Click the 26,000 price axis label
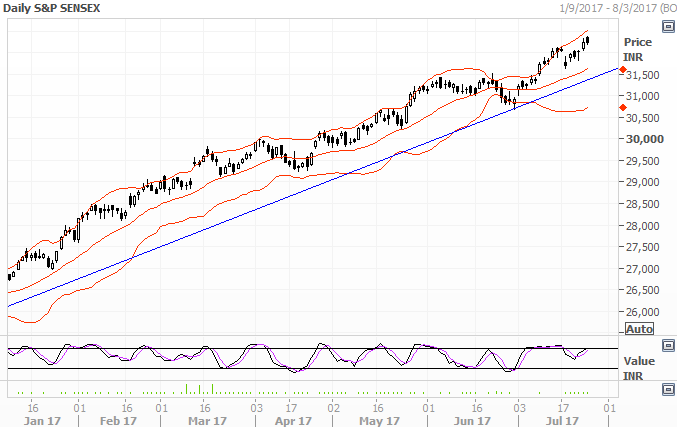The height and width of the screenshot is (427, 677). tap(643, 312)
